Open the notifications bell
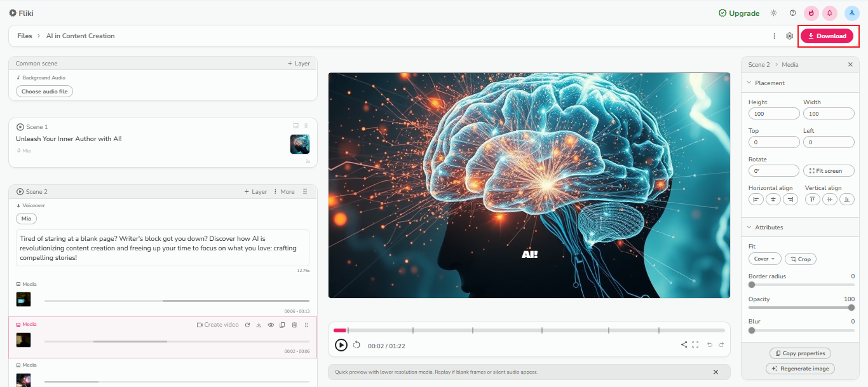 (829, 13)
